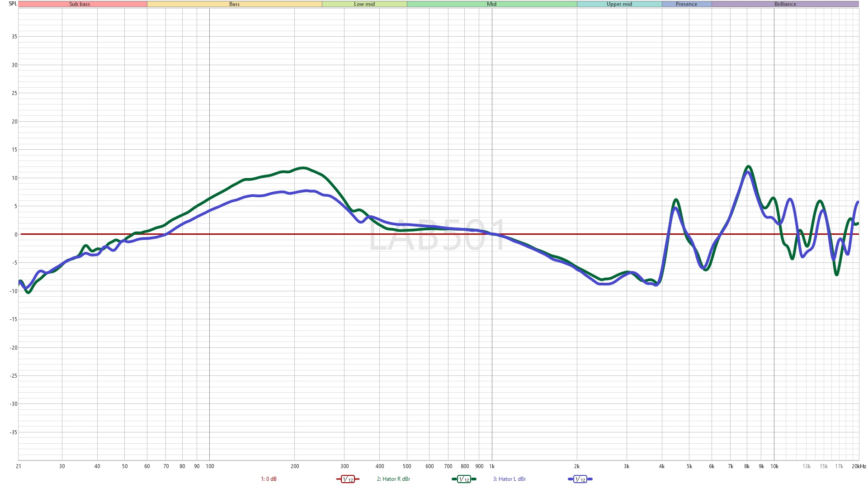Click the 1k label on the frequency axis
This screenshot has width=868, height=484.
[492, 466]
